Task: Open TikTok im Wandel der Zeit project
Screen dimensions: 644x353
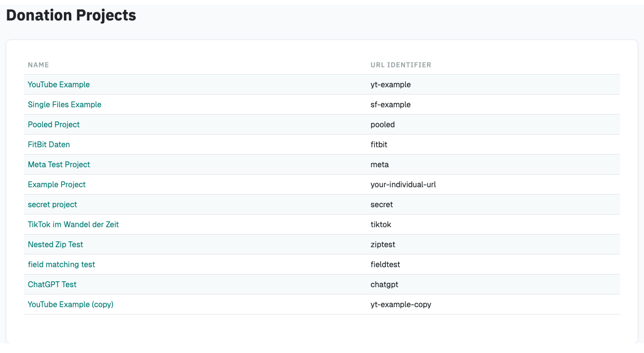Action: pos(73,224)
